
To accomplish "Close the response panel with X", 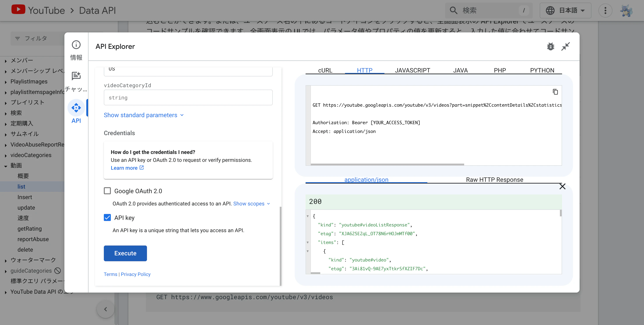I will (562, 186).
